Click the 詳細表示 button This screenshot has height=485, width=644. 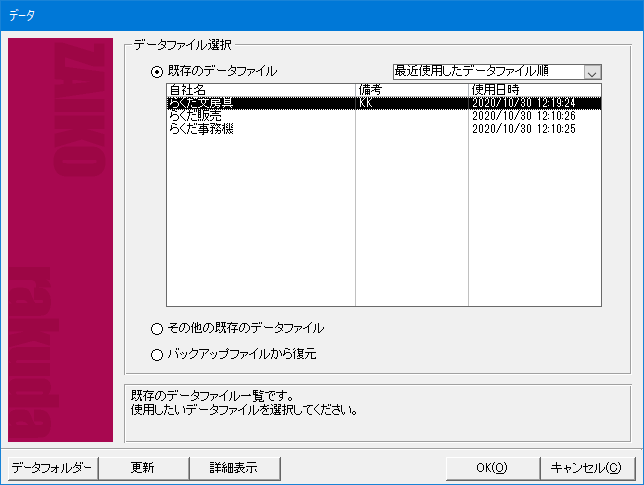pos(234,467)
